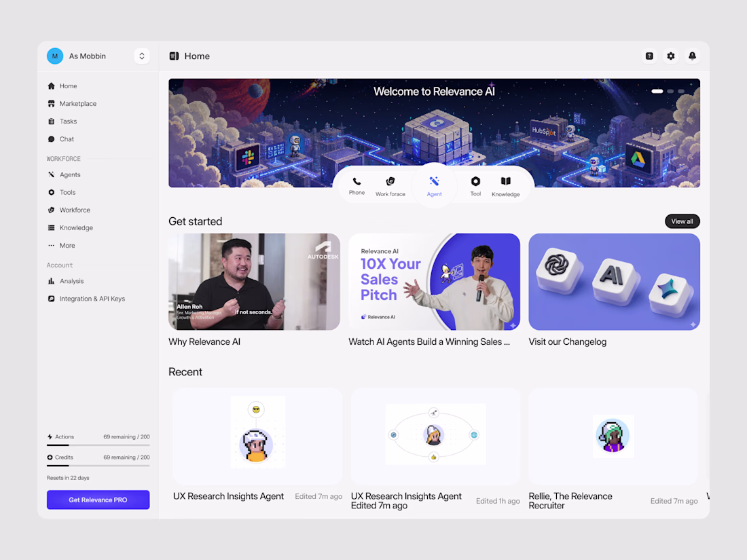
Task: Open the Visit our Changelog thumbnail
Action: (615, 282)
